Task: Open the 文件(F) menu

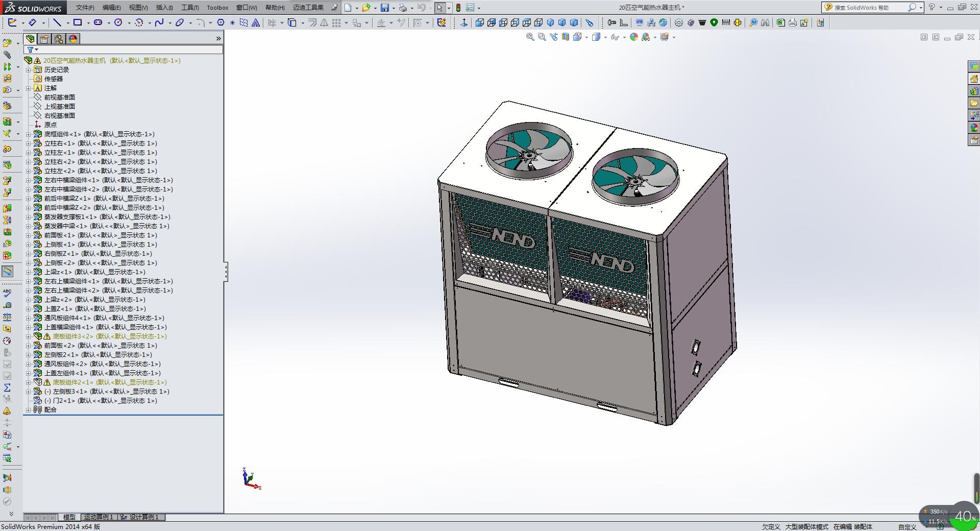Action: click(85, 8)
